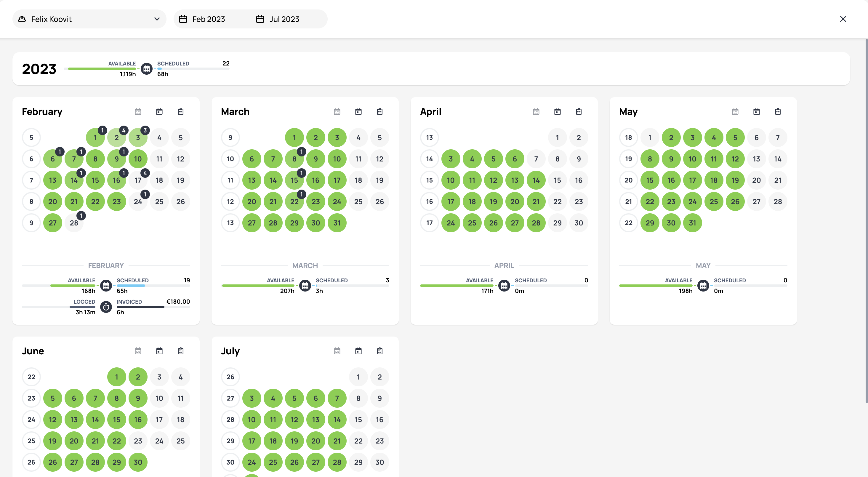Click the scheduled count 22 next to 2023
The height and width of the screenshot is (477, 868).
point(225,63)
